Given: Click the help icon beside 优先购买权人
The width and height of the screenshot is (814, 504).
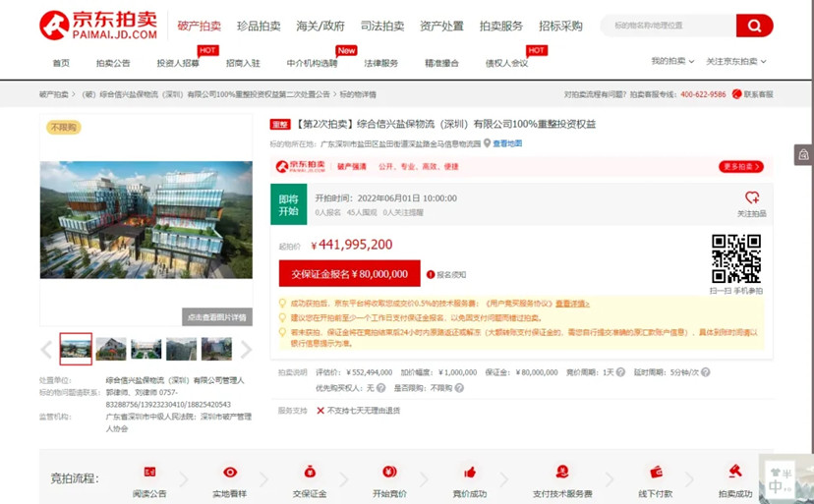Looking at the screenshot, I should click(x=381, y=388).
